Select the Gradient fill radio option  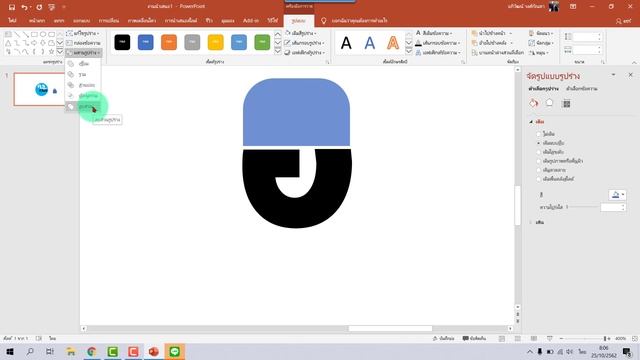click(538, 152)
